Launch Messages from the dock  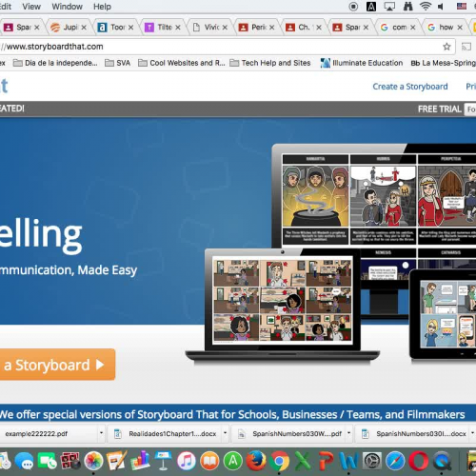pyautogui.click(x=24, y=461)
